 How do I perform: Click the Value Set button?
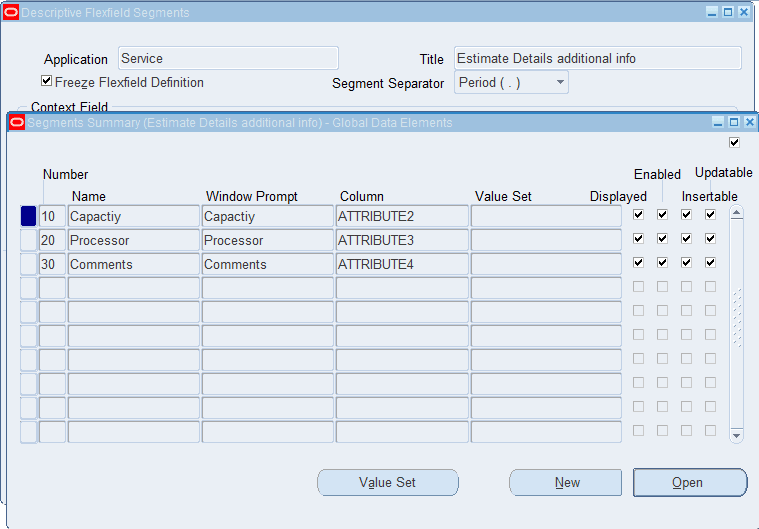tap(388, 483)
